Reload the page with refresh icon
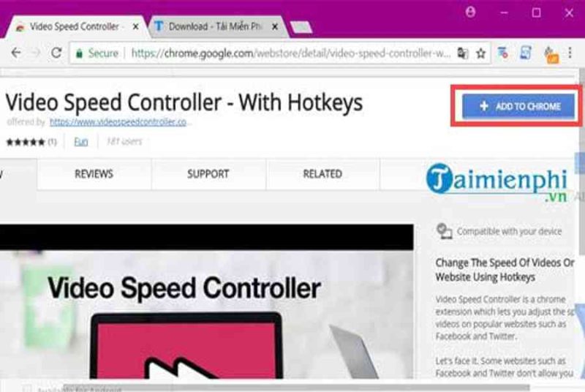Screen dimensions: 585x392 click(x=56, y=53)
